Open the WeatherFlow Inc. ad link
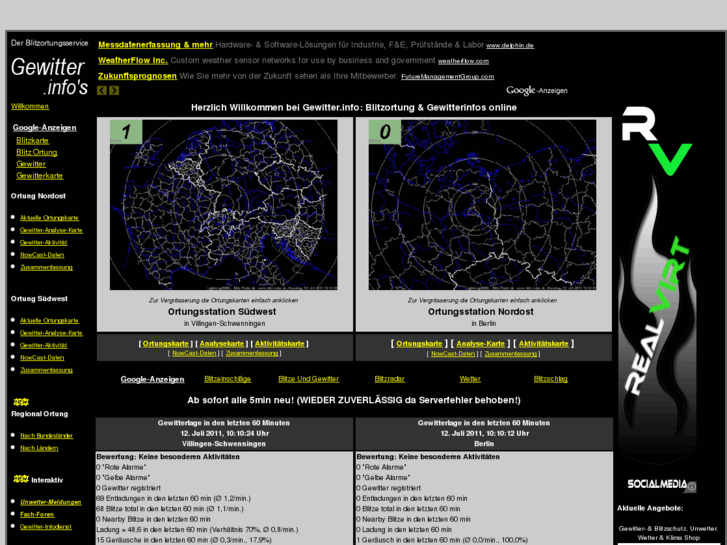 coord(133,60)
